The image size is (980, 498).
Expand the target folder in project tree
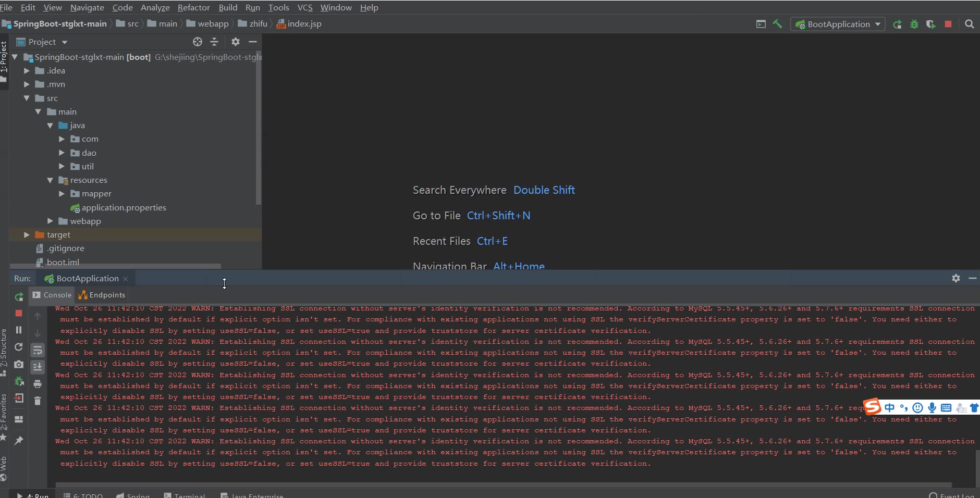pos(27,235)
